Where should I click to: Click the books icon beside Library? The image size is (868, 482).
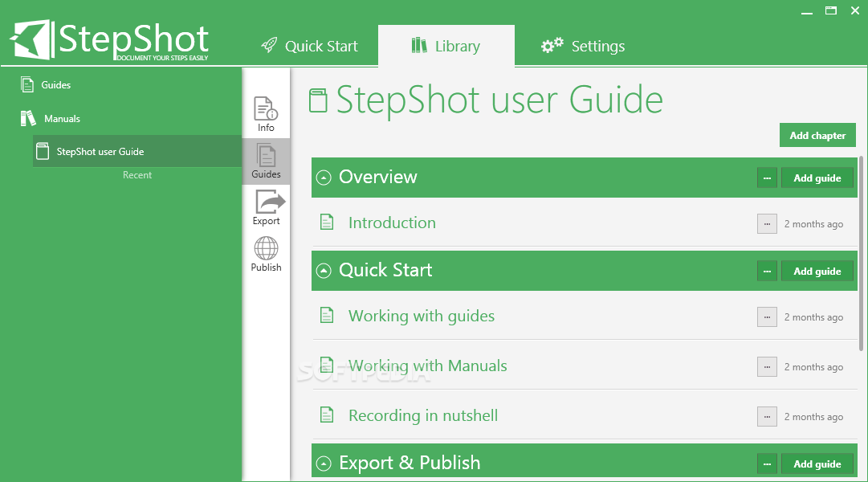419,45
